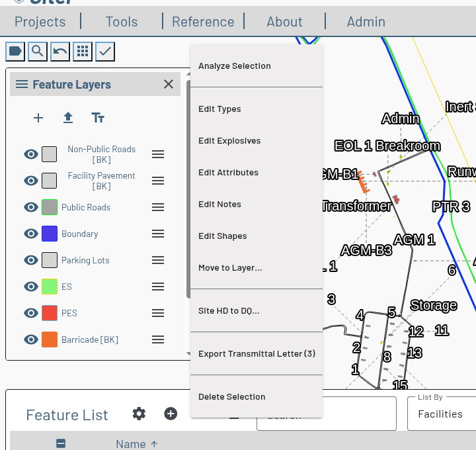The image size is (476, 450).
Task: Click the Non-Public Roads [BK] color swatch
Action: tap(49, 154)
